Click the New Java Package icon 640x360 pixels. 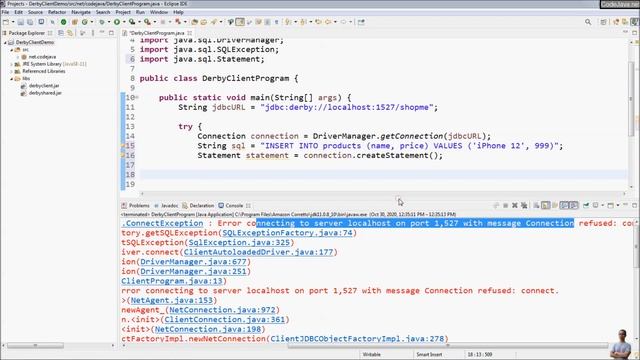click(75, 22)
